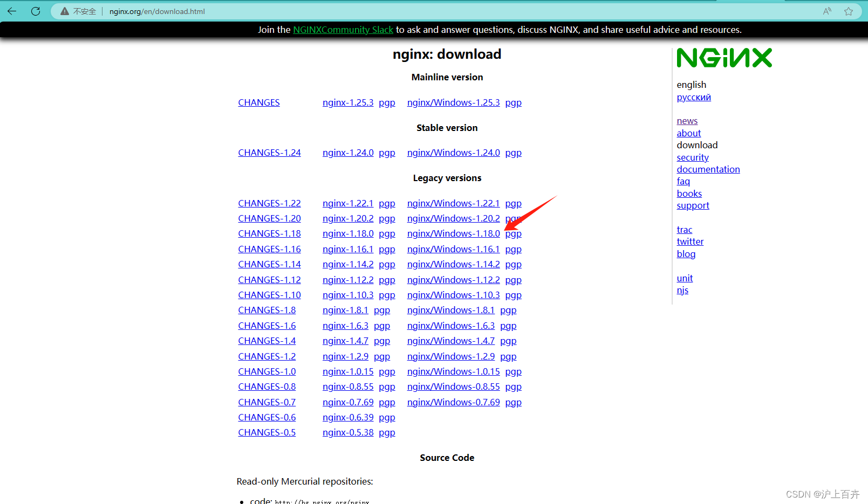Image resolution: width=868 pixels, height=504 pixels.
Task: Download nginx/Windows-1.14.2
Action: pos(453,264)
